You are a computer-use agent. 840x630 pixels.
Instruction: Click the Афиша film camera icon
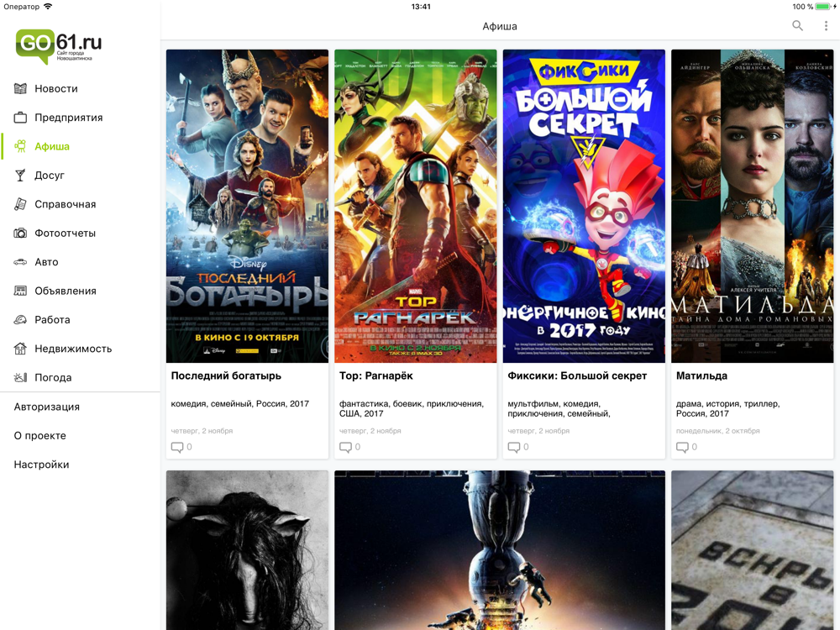[20, 146]
